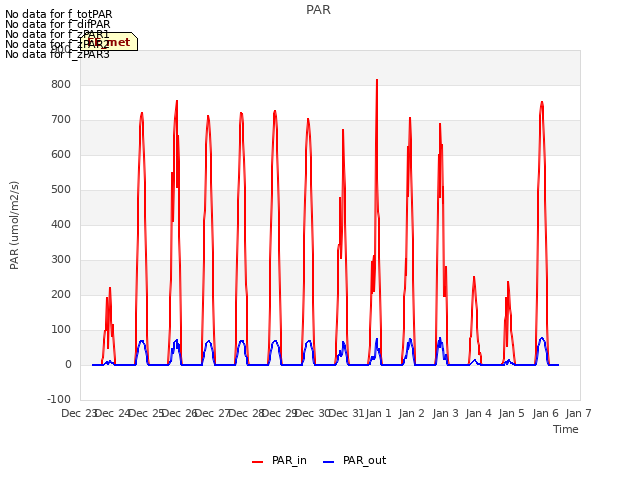Click the 0 y-axis tick label

click(x=68, y=364)
